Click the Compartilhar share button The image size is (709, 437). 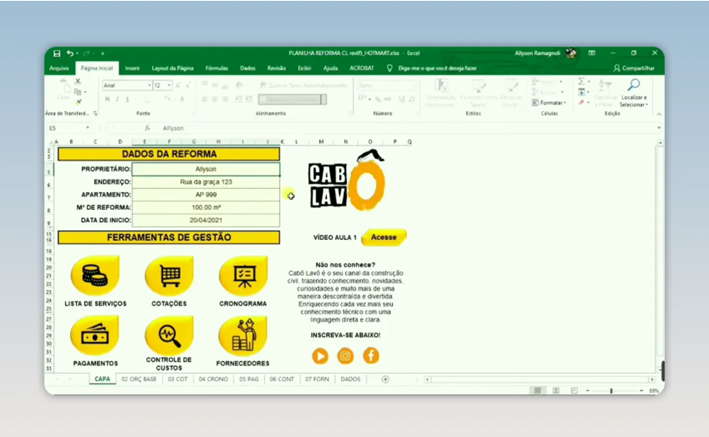[x=634, y=68]
